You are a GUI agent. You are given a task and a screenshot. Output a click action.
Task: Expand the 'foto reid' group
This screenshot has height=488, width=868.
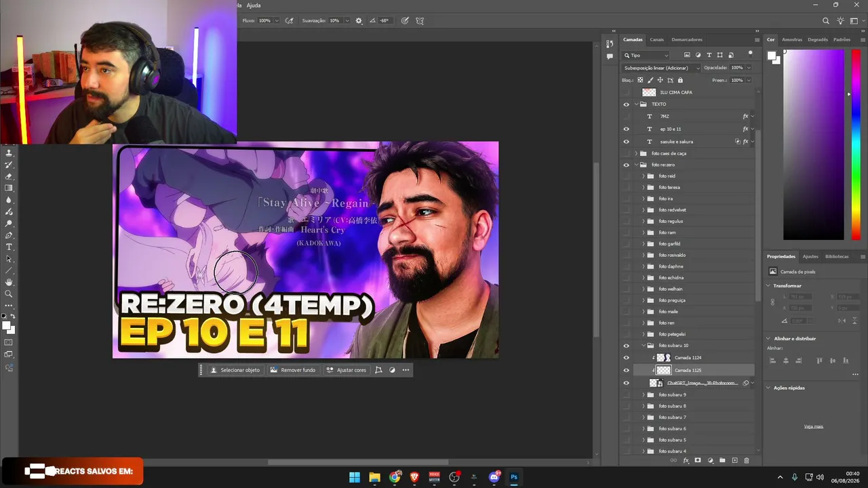click(x=644, y=176)
